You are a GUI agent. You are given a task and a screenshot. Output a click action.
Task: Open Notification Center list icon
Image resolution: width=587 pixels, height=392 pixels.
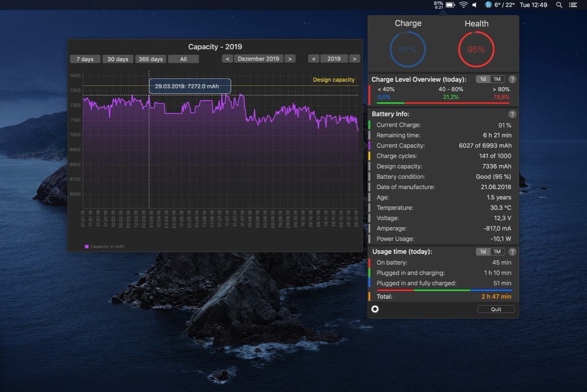(573, 5)
